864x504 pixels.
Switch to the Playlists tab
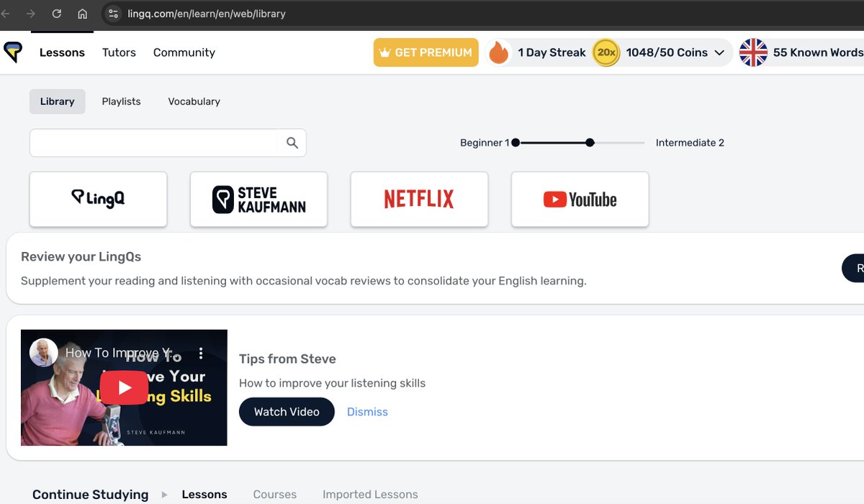point(121,102)
